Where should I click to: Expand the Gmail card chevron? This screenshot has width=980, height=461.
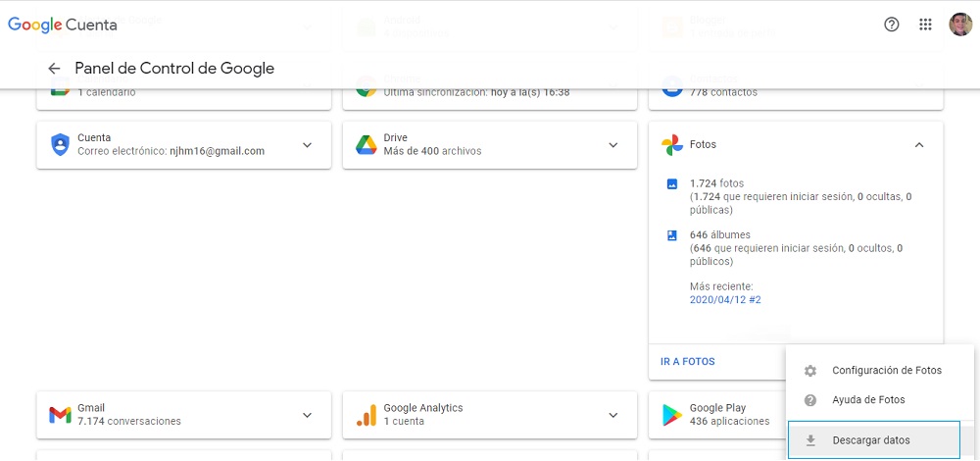(307, 415)
